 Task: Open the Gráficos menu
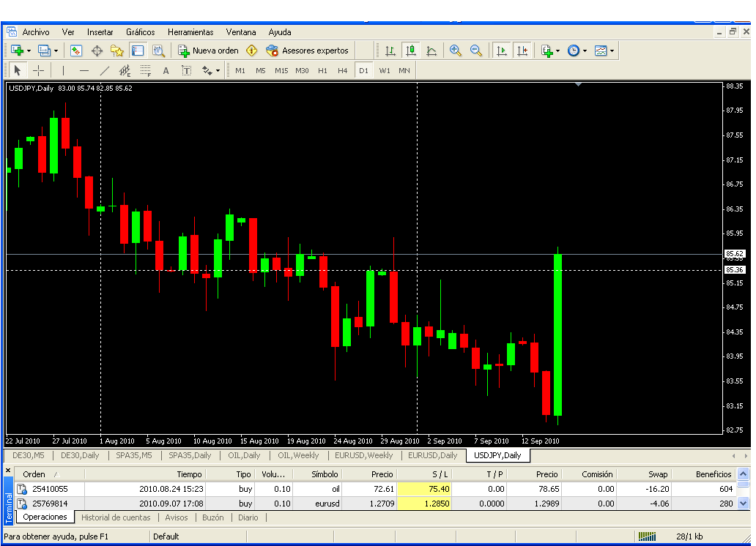point(141,32)
